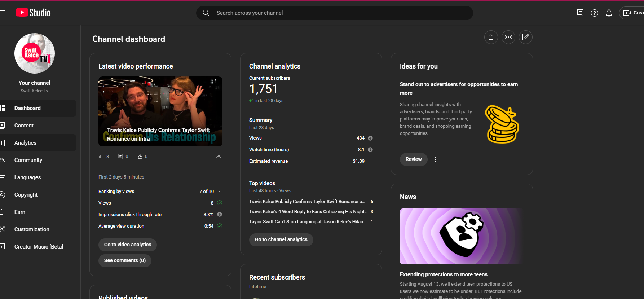644x299 pixels.
Task: Open top video 'Travis Kelce Publicly Confirms' row
Action: tap(311, 202)
